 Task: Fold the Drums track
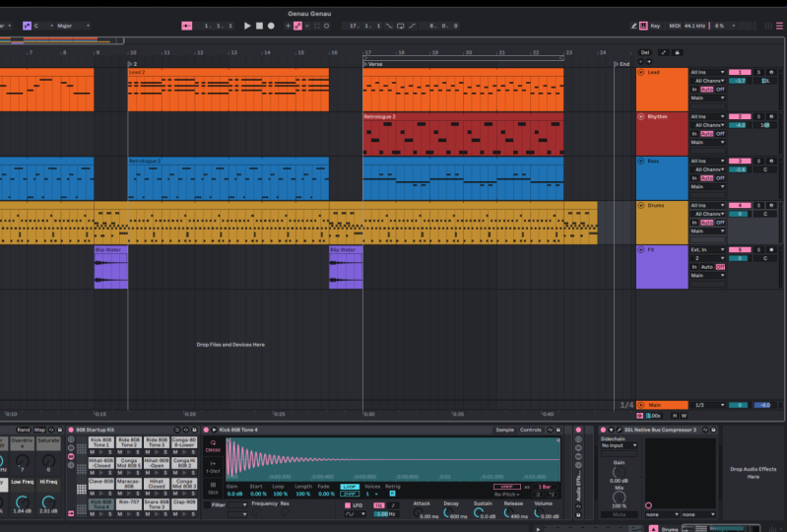click(641, 205)
